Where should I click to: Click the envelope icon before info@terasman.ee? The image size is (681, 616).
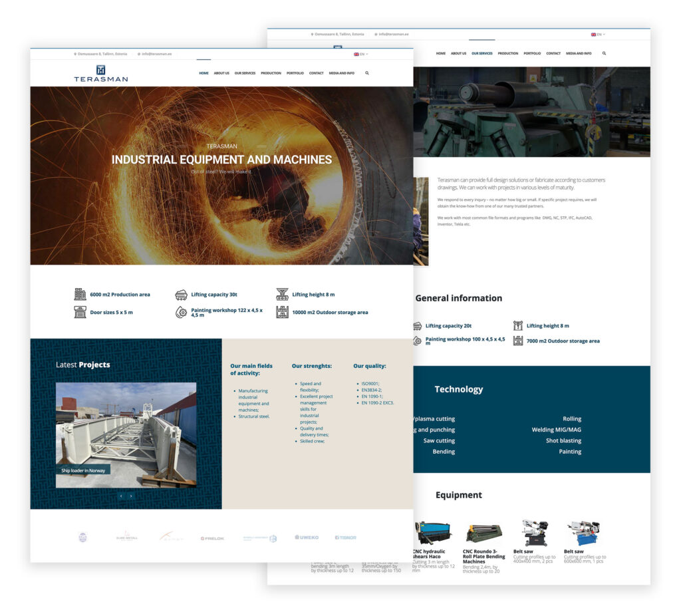click(x=138, y=54)
